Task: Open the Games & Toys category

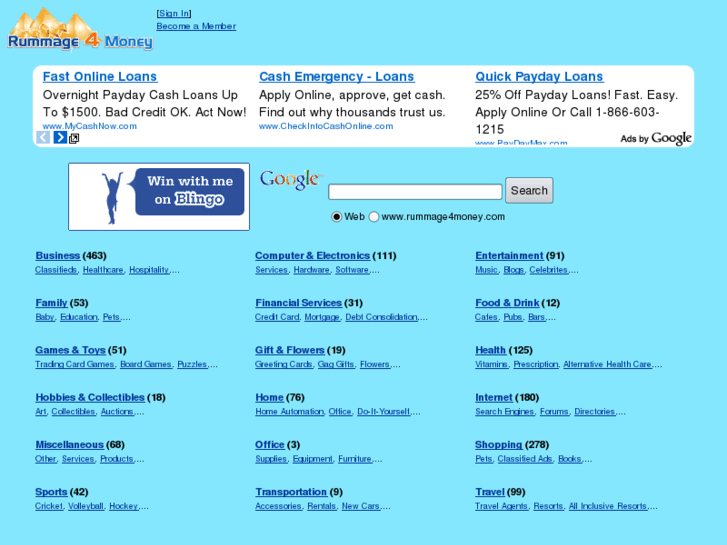Action: (70, 350)
